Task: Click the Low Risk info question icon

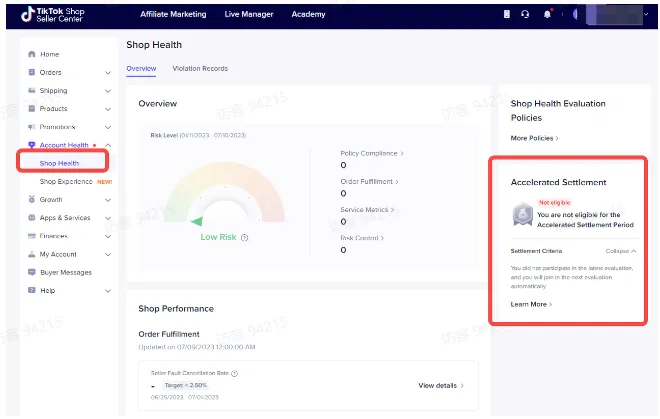Action: 245,238
